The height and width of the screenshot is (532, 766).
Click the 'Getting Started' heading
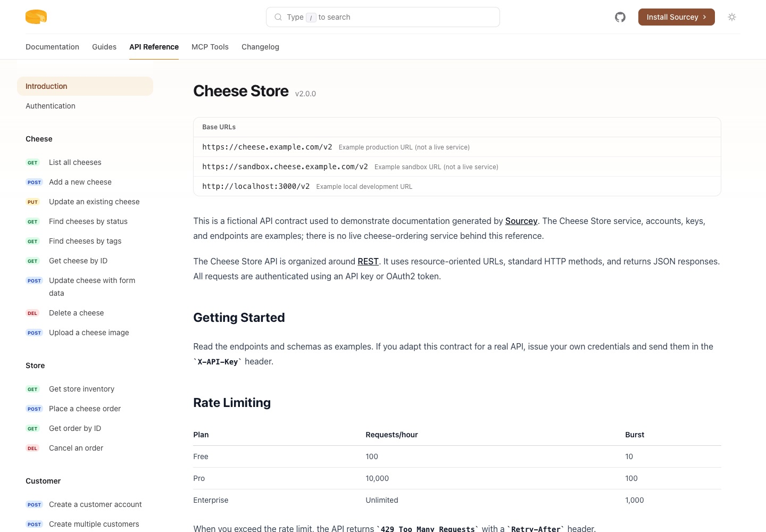(x=239, y=318)
